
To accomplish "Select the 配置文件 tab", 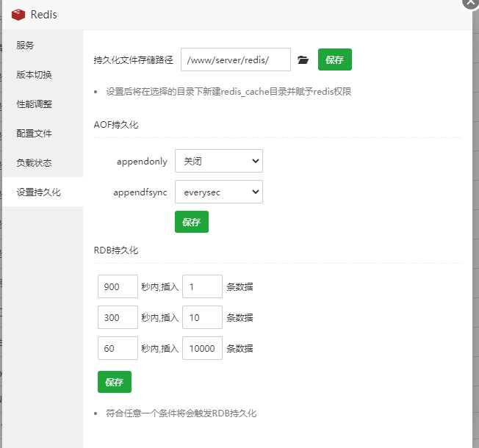I will click(x=43, y=133).
